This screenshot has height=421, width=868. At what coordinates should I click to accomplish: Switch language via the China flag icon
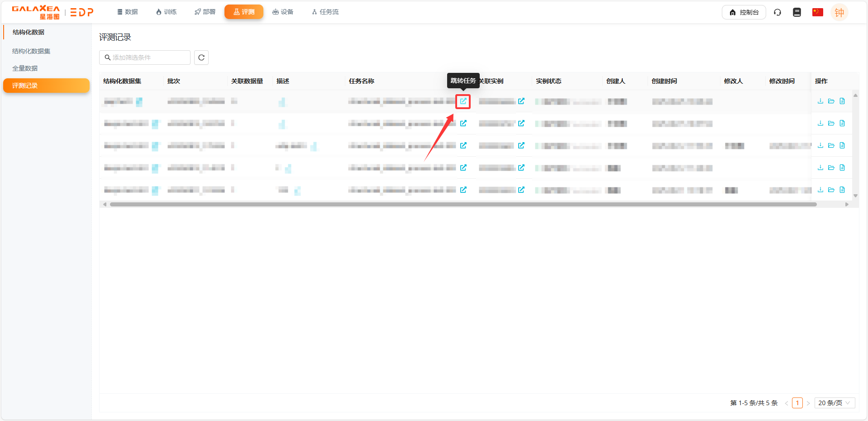pos(817,12)
